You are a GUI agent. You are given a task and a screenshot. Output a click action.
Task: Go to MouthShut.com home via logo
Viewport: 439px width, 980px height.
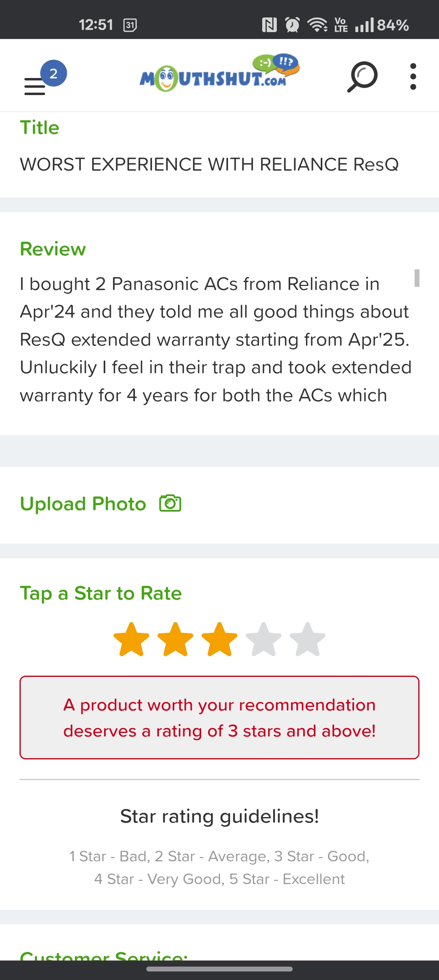tap(219, 74)
